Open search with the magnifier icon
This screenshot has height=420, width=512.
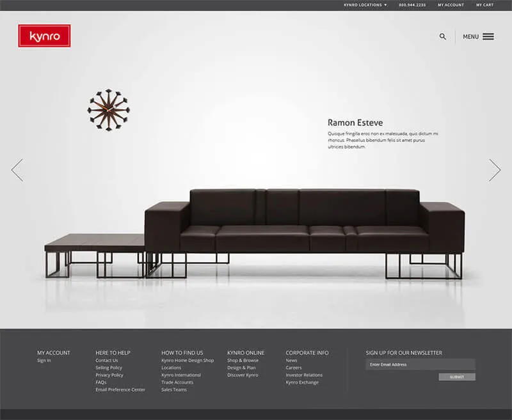pos(443,36)
